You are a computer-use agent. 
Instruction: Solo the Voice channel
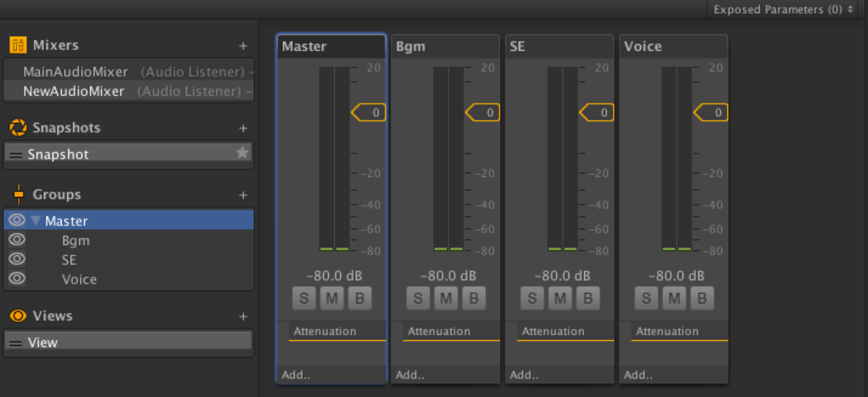pos(646,299)
